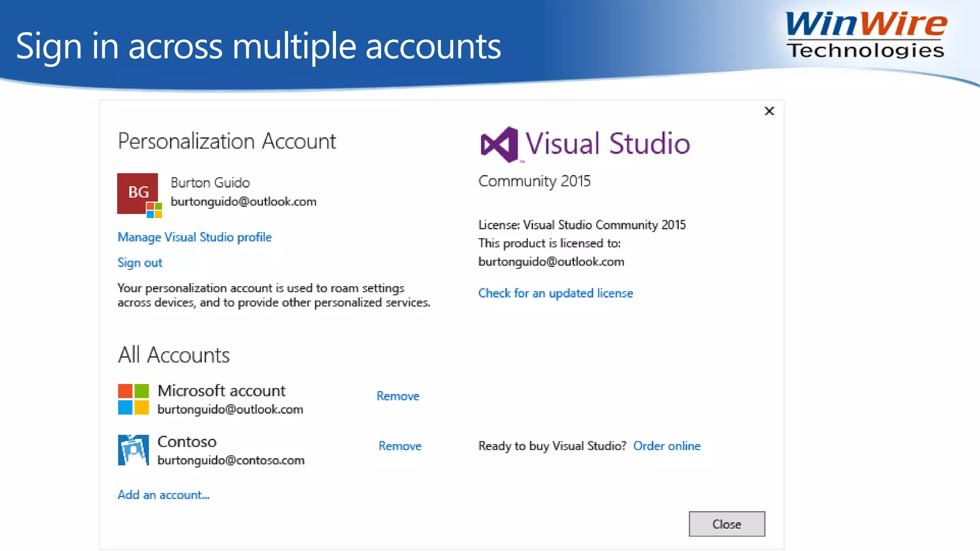Select the licensed-to email burtonguido@outlook.com
This screenshot has height=551, width=980.
[x=551, y=262]
